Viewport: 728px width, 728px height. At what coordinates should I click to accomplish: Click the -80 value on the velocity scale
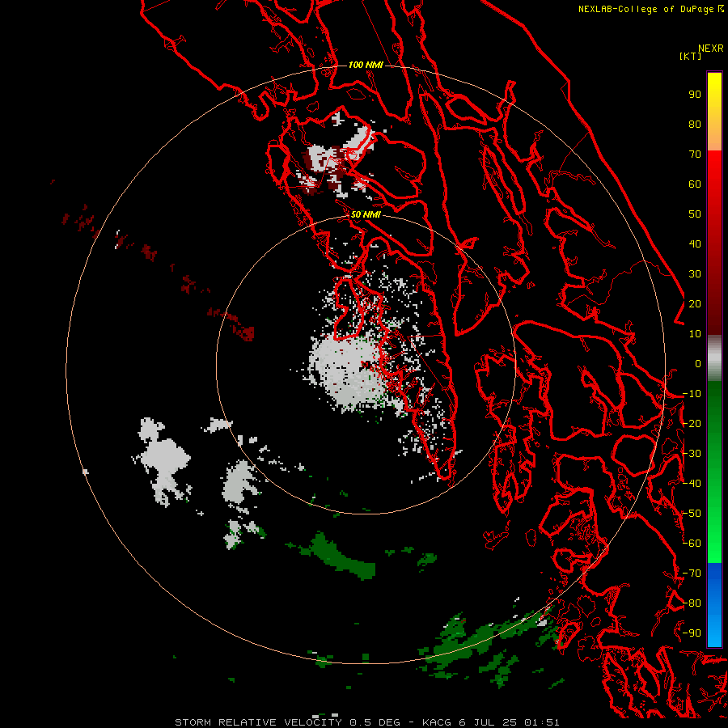tap(692, 603)
